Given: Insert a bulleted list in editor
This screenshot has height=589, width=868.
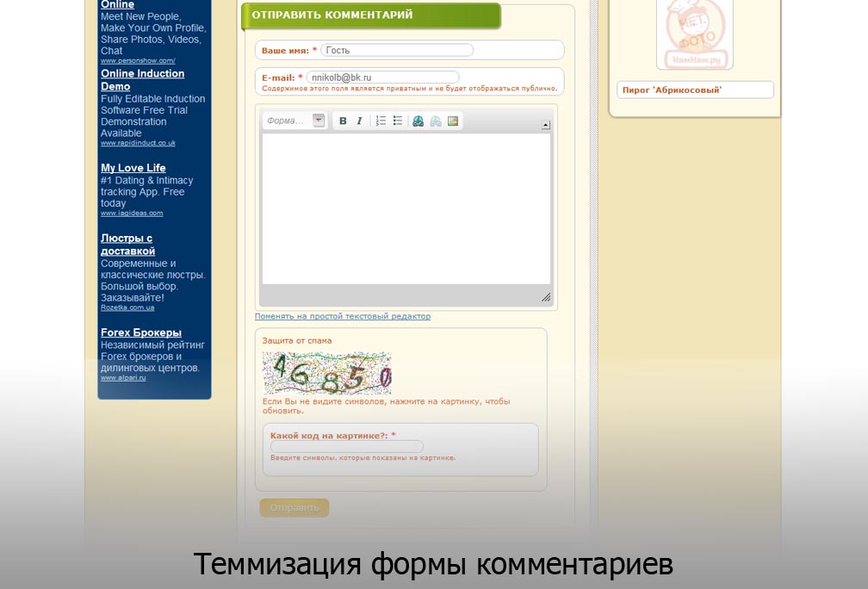Looking at the screenshot, I should (x=398, y=121).
